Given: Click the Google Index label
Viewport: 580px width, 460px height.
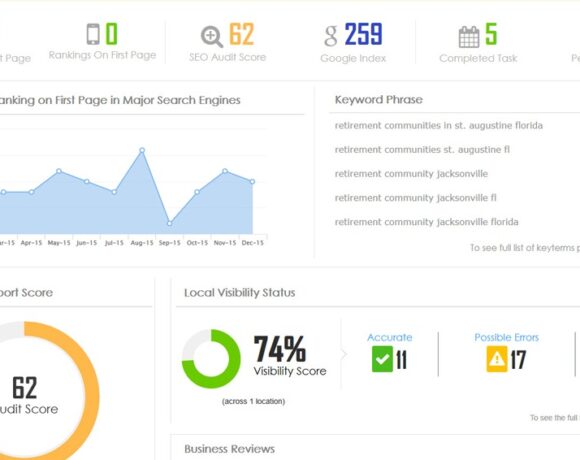Looking at the screenshot, I should pyautogui.click(x=353, y=58).
